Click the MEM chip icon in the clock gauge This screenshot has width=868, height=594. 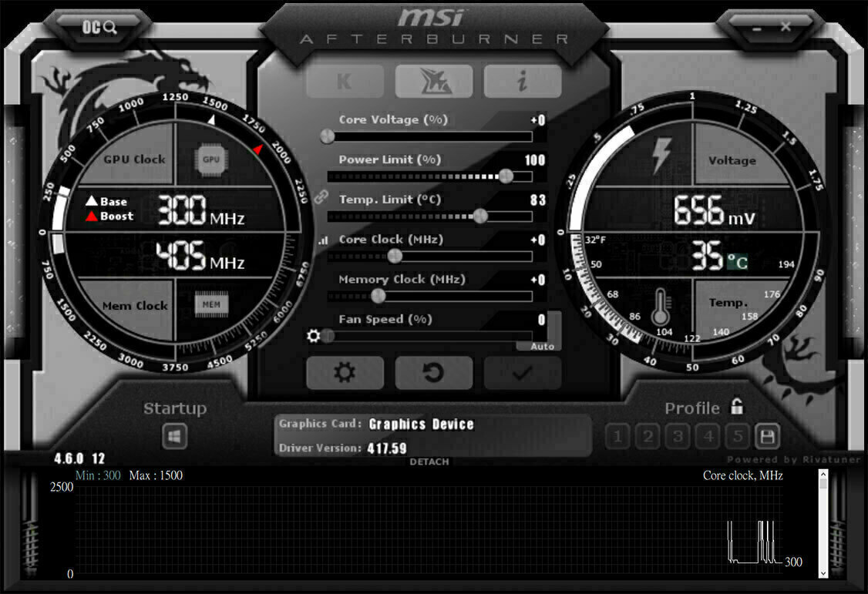(211, 304)
